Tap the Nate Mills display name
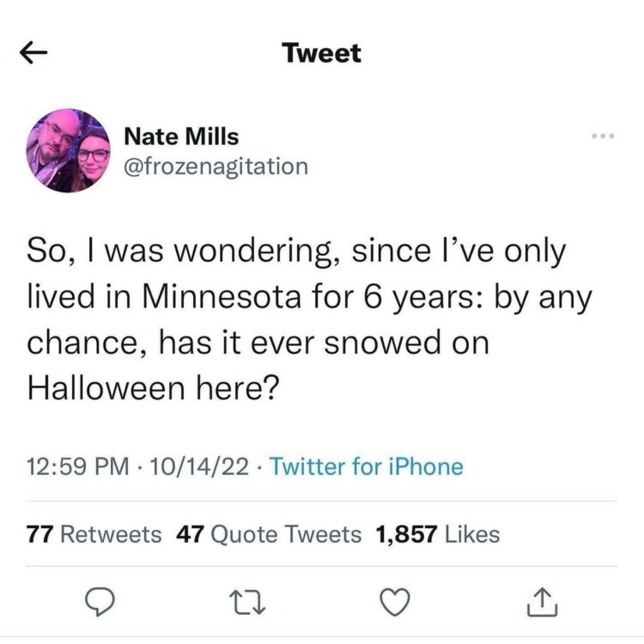Image resolution: width=644 pixels, height=644 pixels. pyautogui.click(x=182, y=136)
